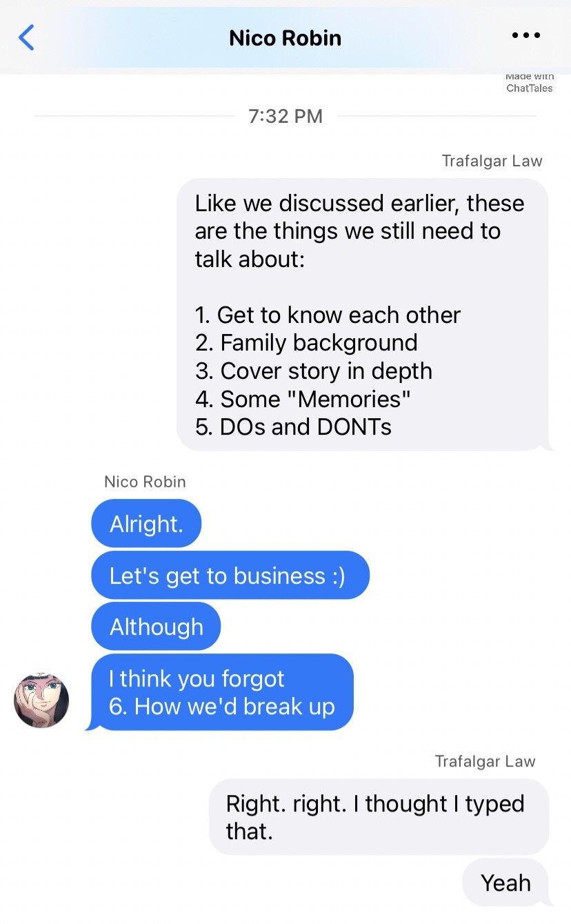Tap the "Although" message bubble
The image size is (571, 924).
coord(156,627)
